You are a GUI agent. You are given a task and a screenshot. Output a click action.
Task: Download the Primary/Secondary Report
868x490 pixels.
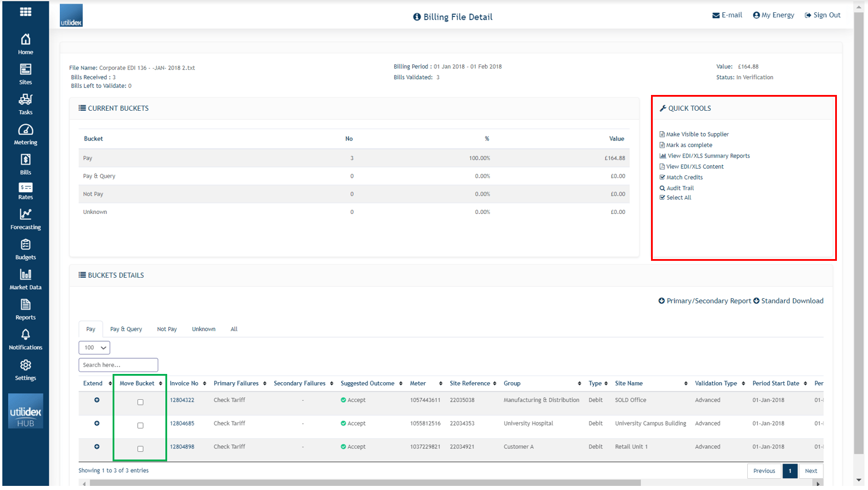click(704, 301)
